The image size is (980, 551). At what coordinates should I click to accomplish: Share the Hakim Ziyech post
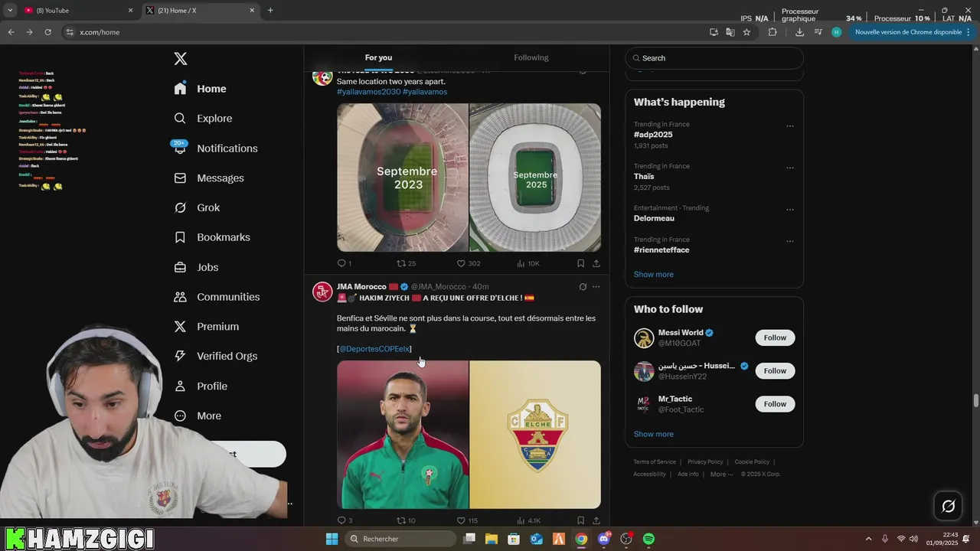click(596, 520)
